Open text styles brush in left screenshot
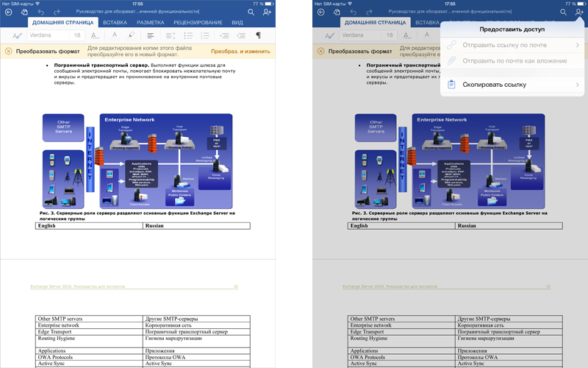This screenshot has width=588, height=368. pyautogui.click(x=17, y=35)
